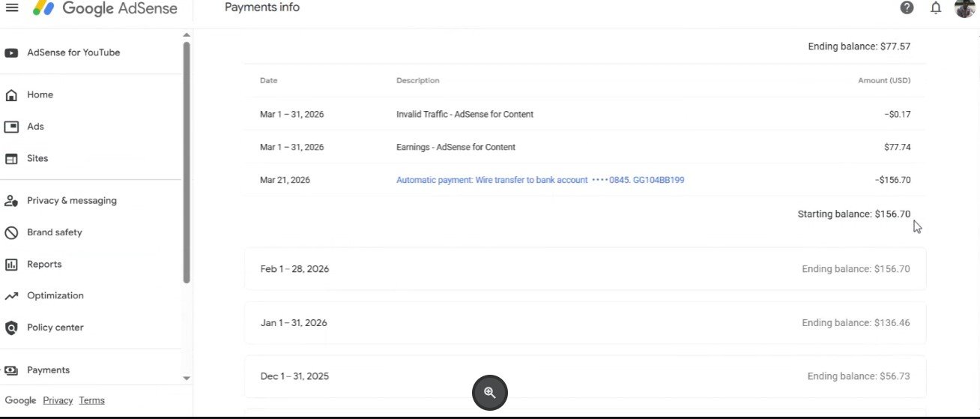Click the sidebar scroll down arrow

click(187, 379)
